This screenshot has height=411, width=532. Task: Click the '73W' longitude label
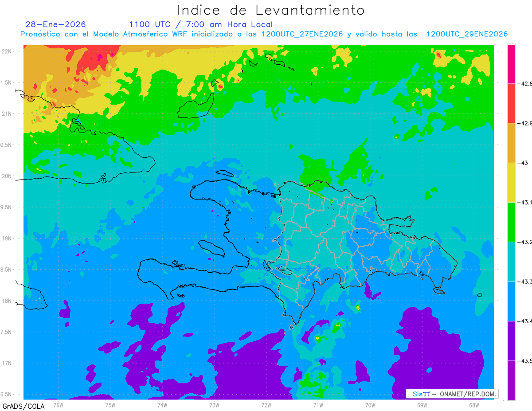[214, 405]
